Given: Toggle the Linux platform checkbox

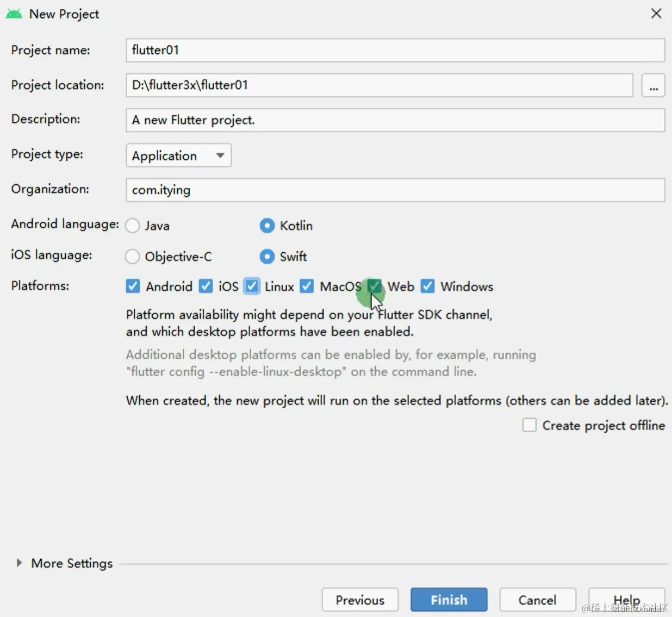Looking at the screenshot, I should pyautogui.click(x=252, y=286).
